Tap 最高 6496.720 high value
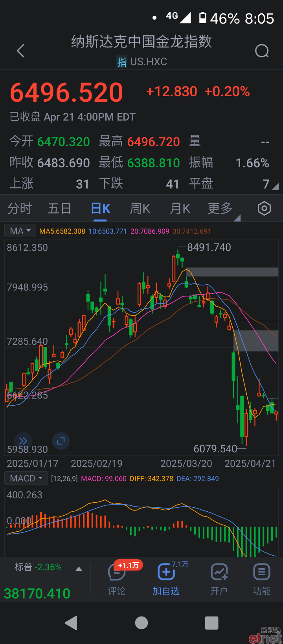The height and width of the screenshot is (644, 283). (140, 141)
